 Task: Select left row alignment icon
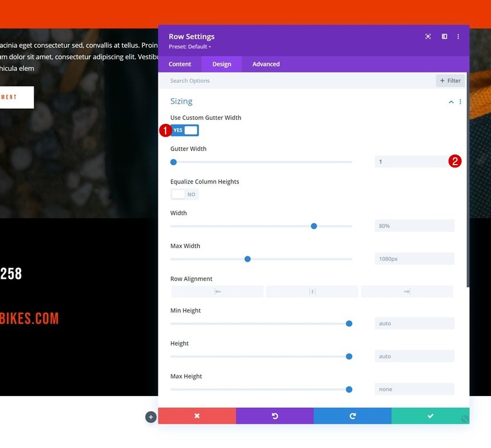[217, 291]
